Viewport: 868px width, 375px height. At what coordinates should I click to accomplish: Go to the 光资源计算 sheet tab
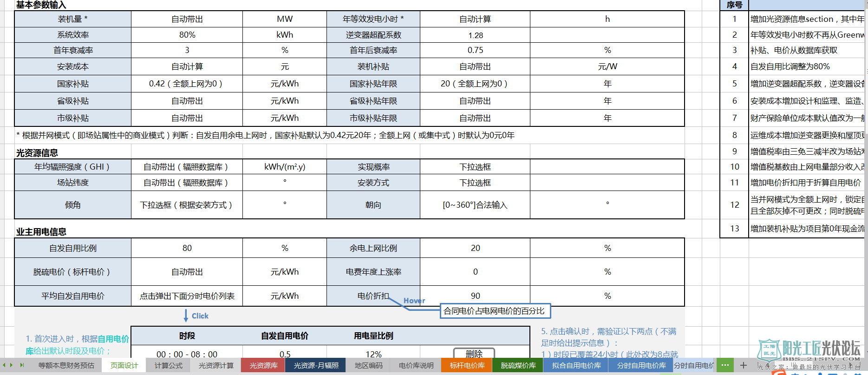216,366
